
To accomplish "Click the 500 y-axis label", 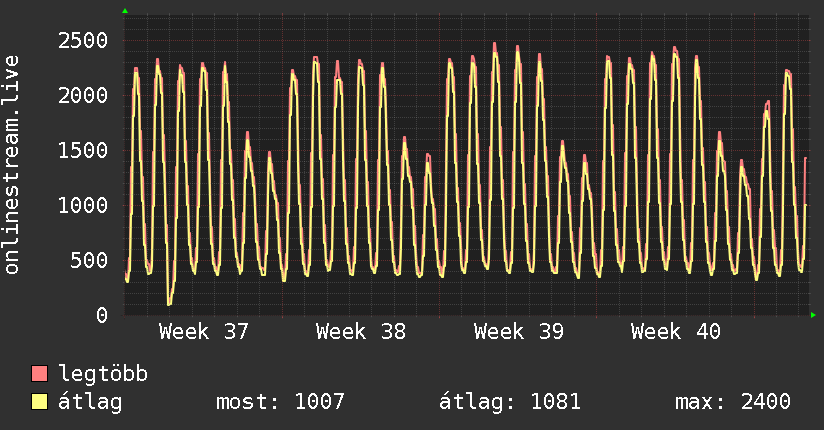I will pos(89,260).
